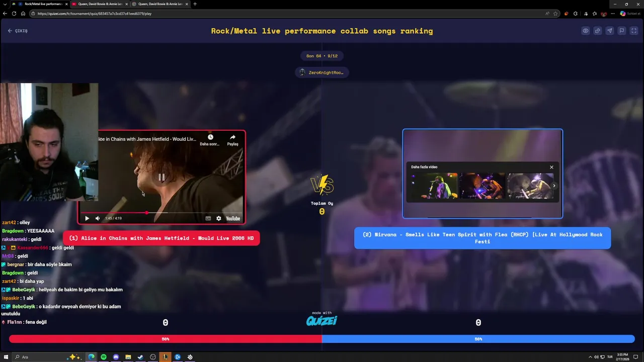Image resolution: width=644 pixels, height=362 pixels.
Task: Click the flag report icon
Action: 622,31
